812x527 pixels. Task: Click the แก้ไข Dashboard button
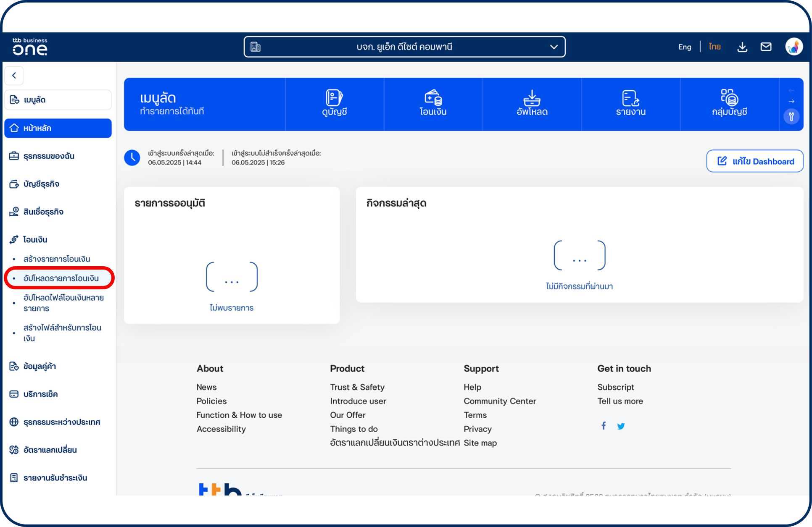point(755,161)
